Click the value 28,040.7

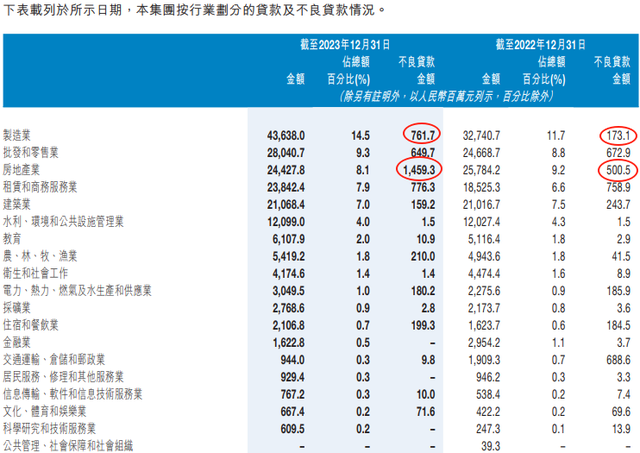(x=286, y=153)
